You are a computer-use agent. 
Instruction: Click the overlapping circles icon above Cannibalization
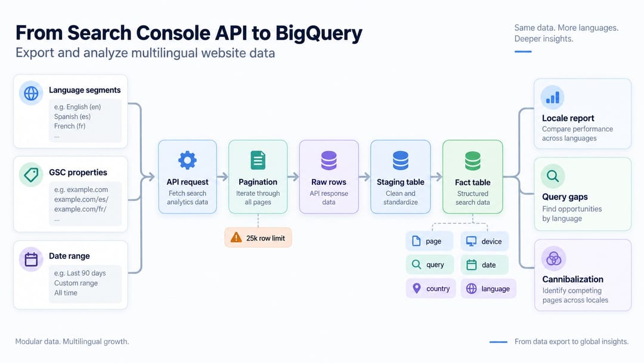click(x=553, y=259)
